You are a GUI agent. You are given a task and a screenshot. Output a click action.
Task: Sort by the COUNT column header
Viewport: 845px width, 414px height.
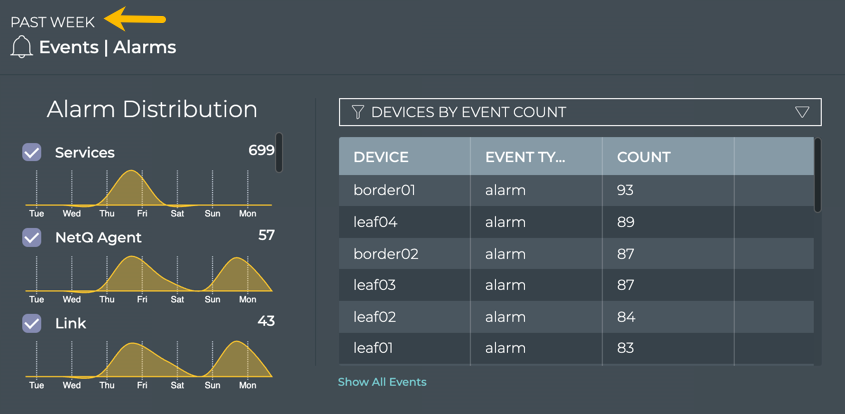(643, 157)
